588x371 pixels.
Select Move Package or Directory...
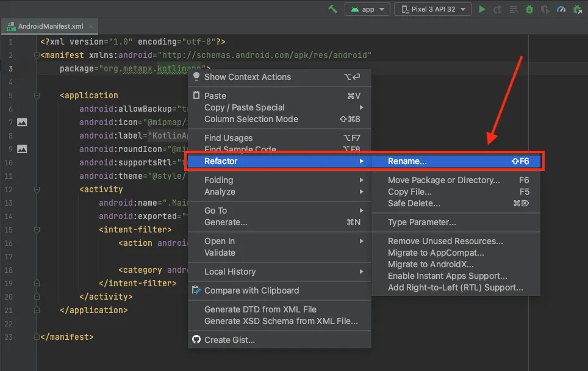(x=456, y=180)
